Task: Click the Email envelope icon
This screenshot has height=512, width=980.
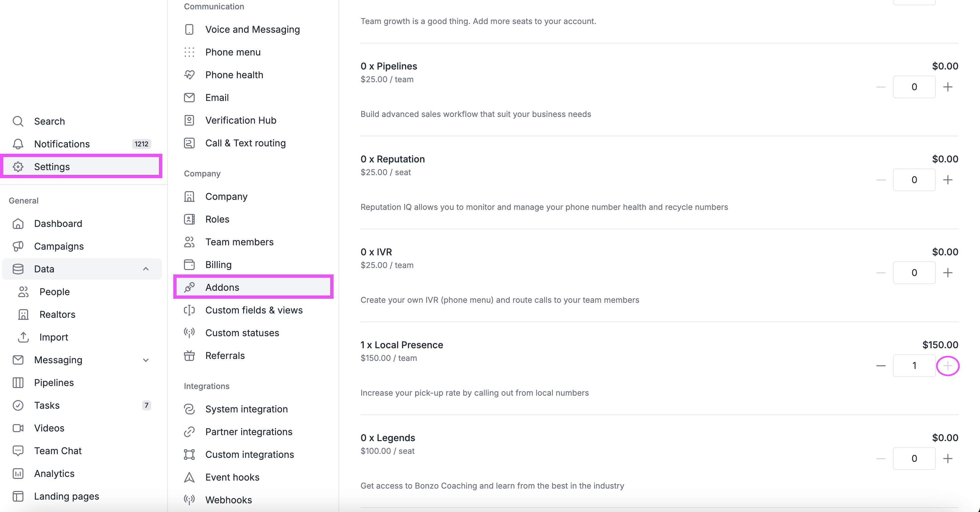Action: pyautogui.click(x=189, y=98)
